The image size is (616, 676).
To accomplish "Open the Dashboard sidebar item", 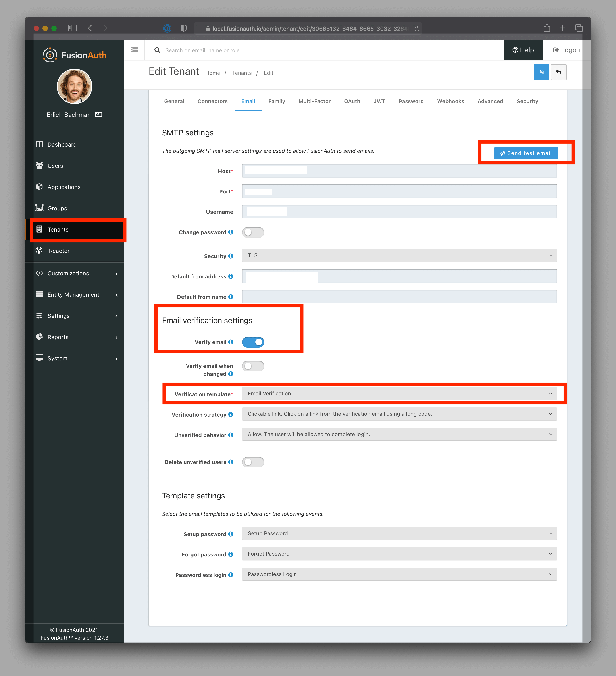I will click(74, 145).
